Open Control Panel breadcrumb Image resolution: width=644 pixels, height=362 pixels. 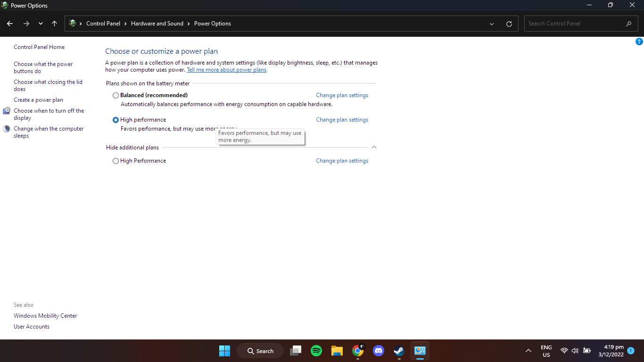point(103,24)
